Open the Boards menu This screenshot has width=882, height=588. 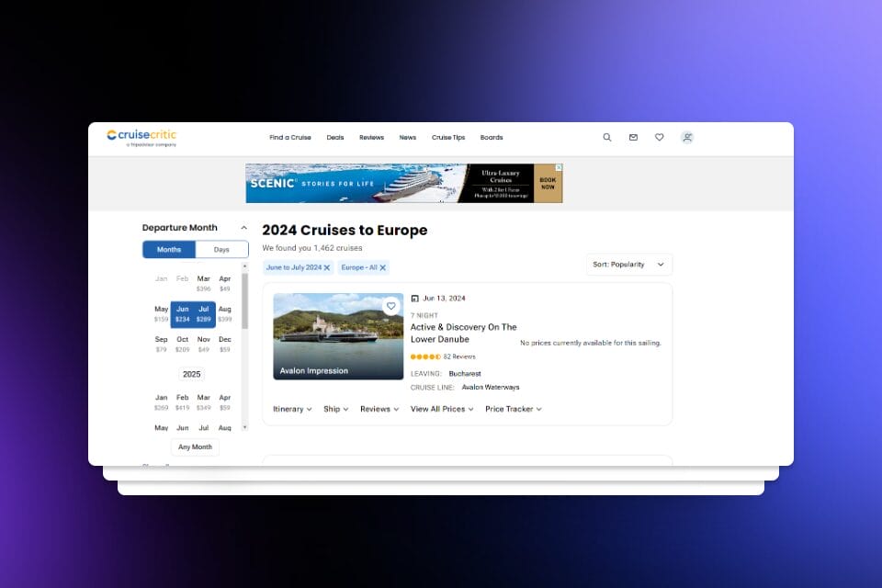(492, 137)
